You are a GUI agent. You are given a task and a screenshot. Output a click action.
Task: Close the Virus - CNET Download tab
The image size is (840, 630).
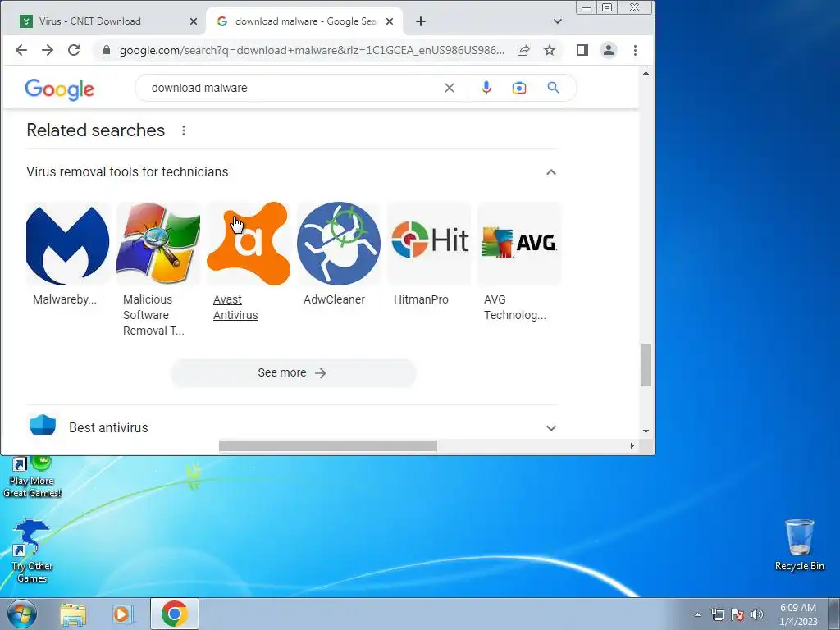pyautogui.click(x=194, y=21)
